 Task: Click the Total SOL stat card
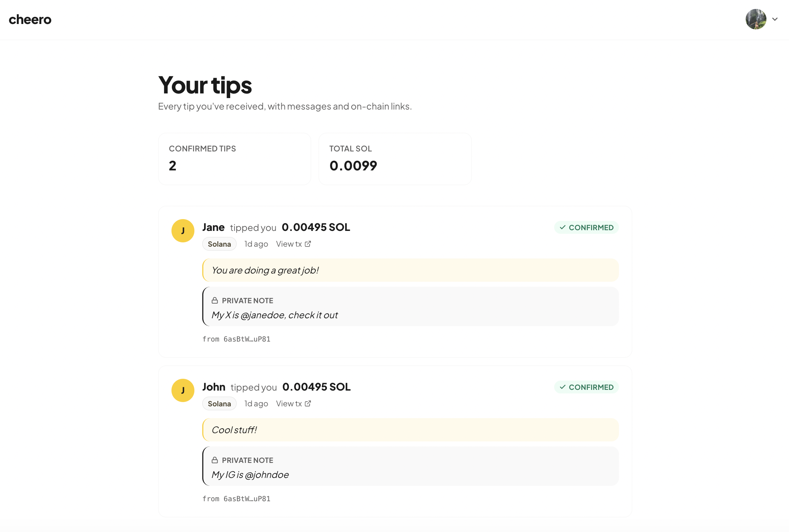[x=395, y=159]
